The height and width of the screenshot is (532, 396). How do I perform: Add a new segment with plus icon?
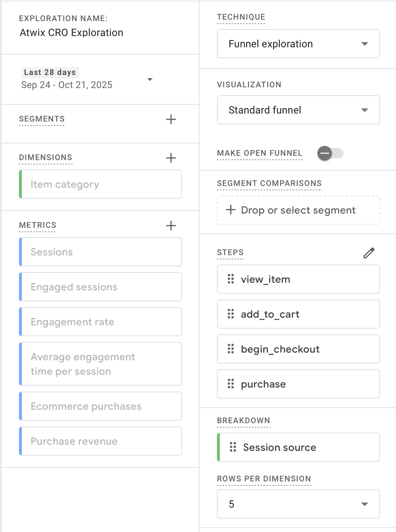click(x=171, y=119)
